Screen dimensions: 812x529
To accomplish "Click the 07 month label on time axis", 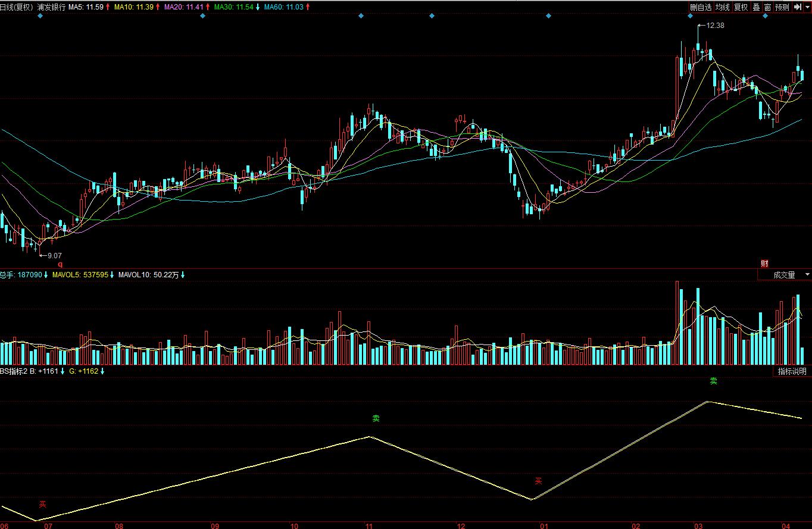I will [48, 526].
